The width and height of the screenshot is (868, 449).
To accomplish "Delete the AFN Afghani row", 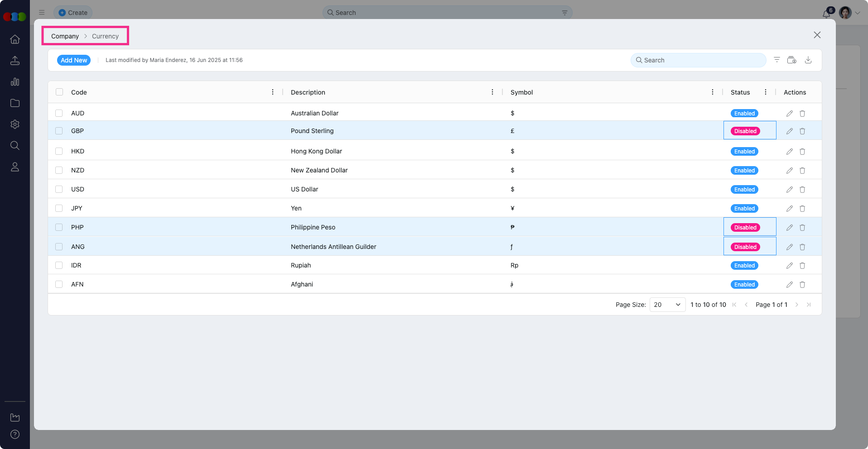I will click(x=802, y=285).
